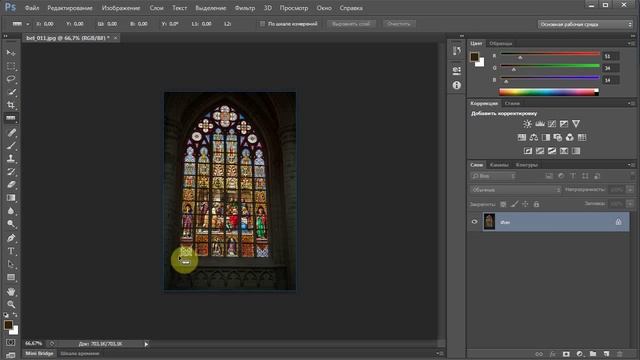This screenshot has height=360, width=640.
Task: Open the collapsed History panel icon
Action: pyautogui.click(x=457, y=51)
